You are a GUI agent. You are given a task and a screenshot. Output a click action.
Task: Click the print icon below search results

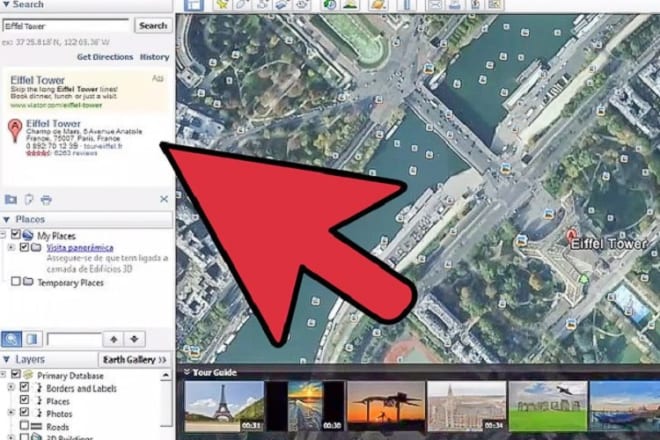[46, 199]
